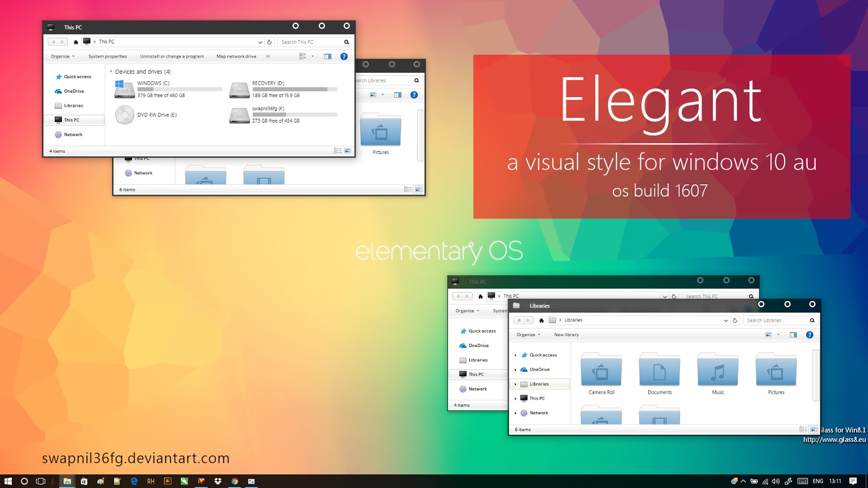Show hidden toolbar commands in drives window

point(268,56)
